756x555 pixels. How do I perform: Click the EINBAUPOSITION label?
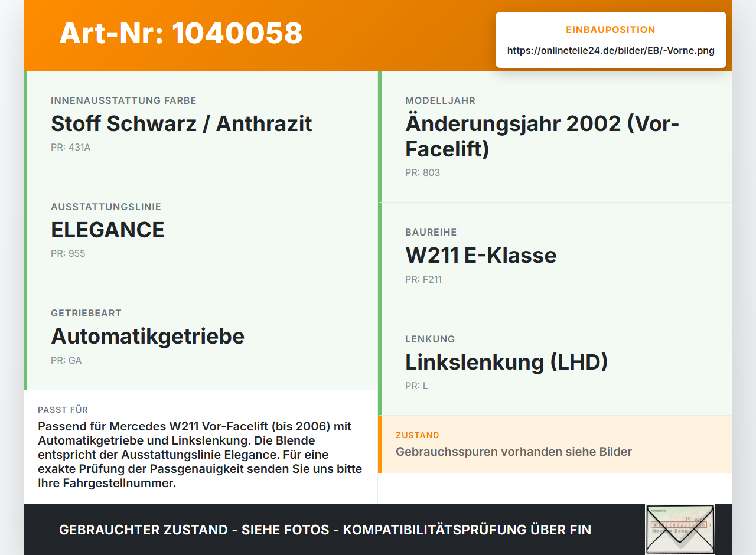[611, 30]
